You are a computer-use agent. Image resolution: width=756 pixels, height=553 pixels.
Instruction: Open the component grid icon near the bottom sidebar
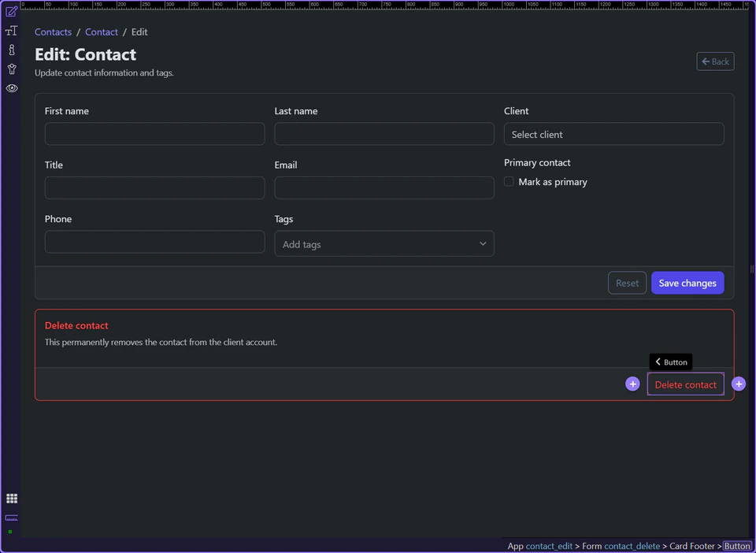(11, 498)
